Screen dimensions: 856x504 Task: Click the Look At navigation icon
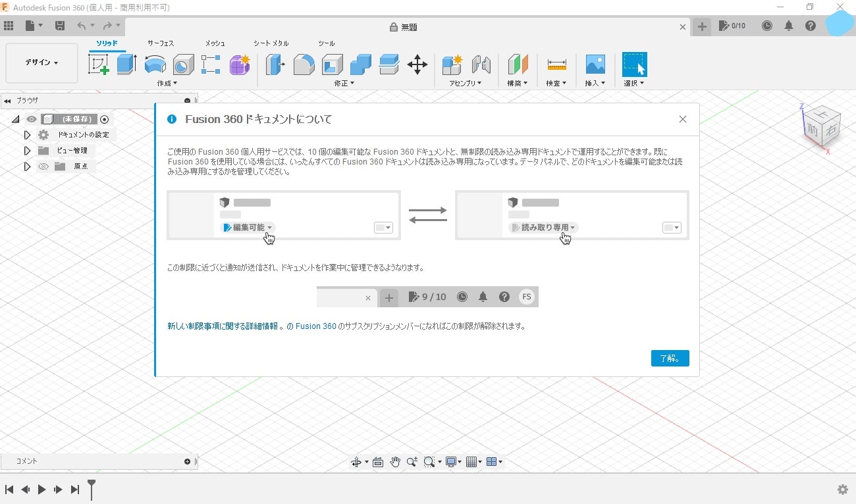pyautogui.click(x=378, y=462)
